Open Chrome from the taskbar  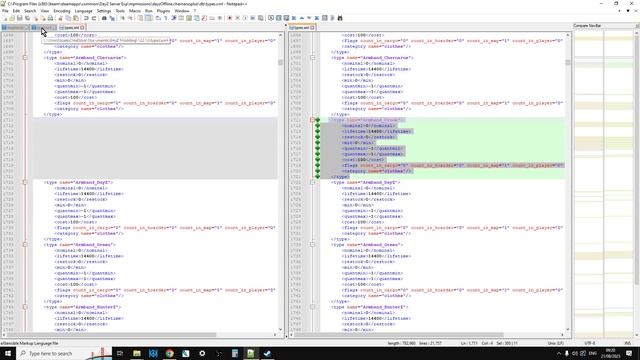169,353
